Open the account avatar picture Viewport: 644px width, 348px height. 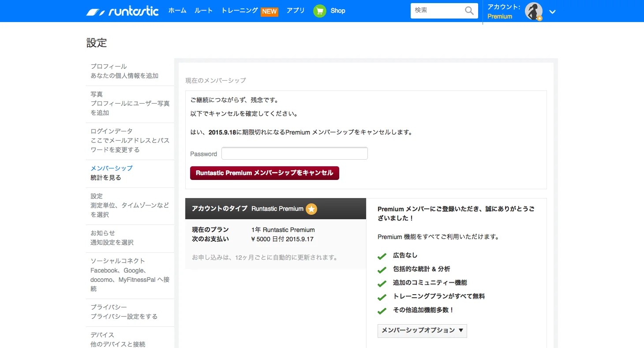(533, 11)
